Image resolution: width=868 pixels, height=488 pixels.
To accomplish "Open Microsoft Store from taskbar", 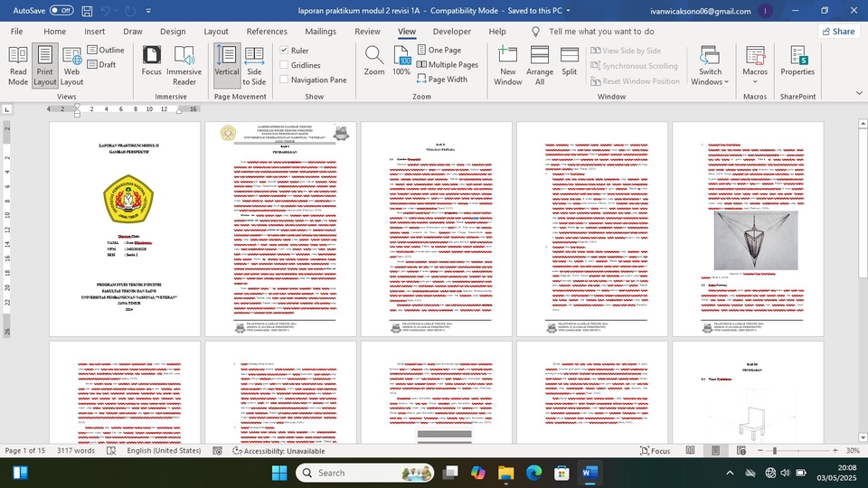I will click(561, 473).
